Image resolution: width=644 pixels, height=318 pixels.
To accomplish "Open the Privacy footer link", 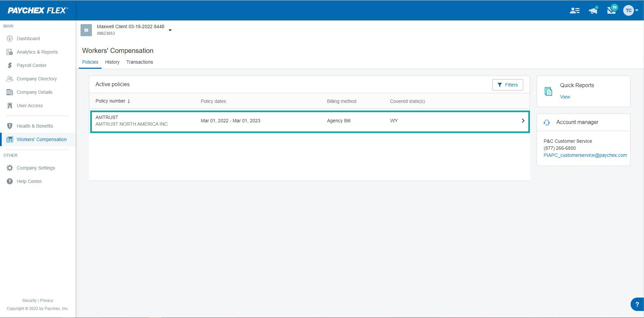I will 47,301.
